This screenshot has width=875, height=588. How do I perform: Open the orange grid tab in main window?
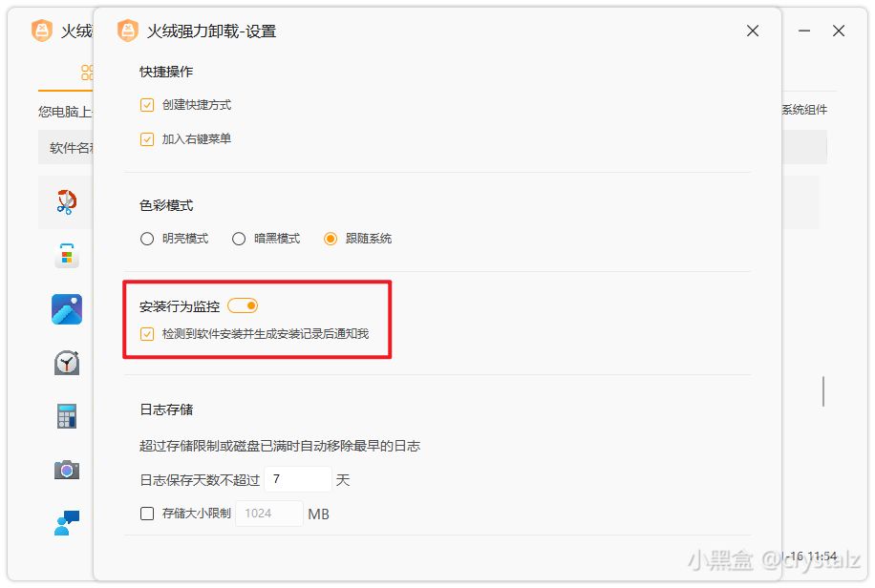pyautogui.click(x=87, y=72)
